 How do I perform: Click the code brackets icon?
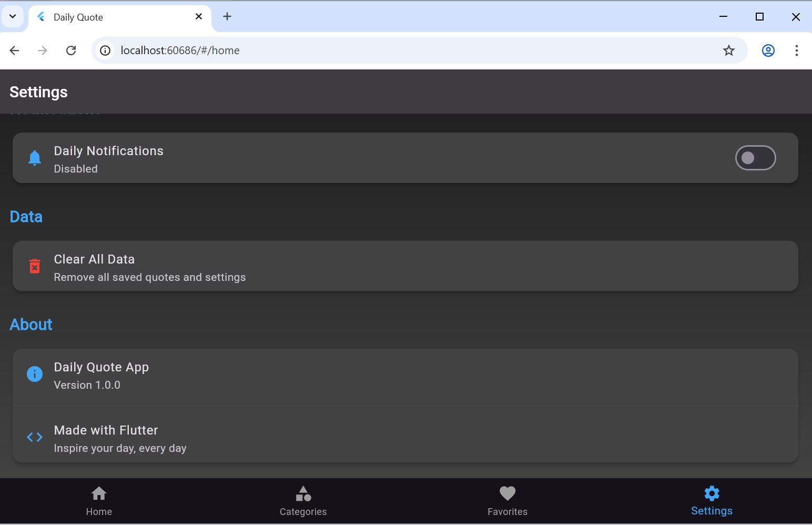pyautogui.click(x=35, y=437)
